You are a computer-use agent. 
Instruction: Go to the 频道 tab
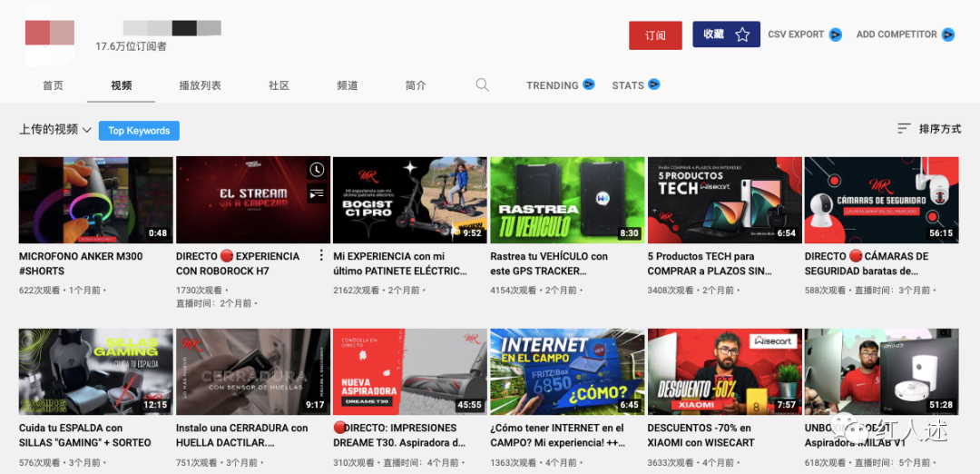pos(347,85)
